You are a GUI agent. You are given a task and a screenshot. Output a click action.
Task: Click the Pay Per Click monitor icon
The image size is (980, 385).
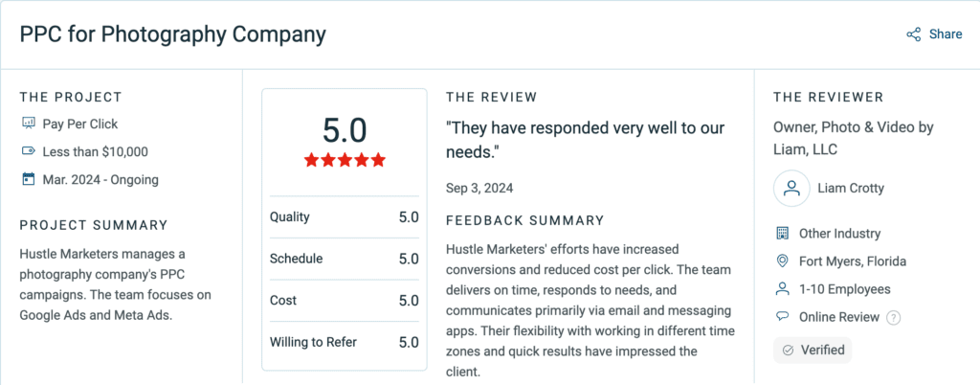pyautogui.click(x=28, y=124)
